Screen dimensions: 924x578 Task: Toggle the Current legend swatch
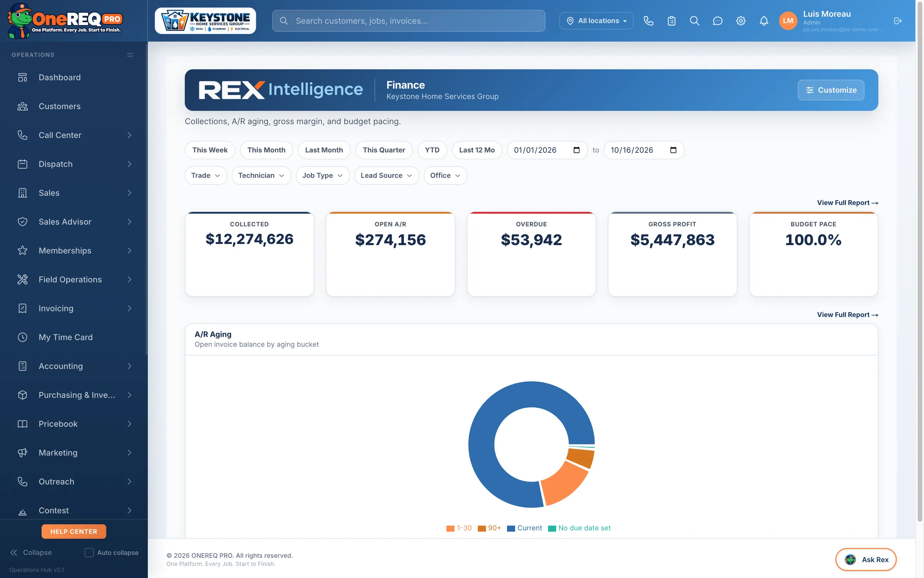point(511,528)
